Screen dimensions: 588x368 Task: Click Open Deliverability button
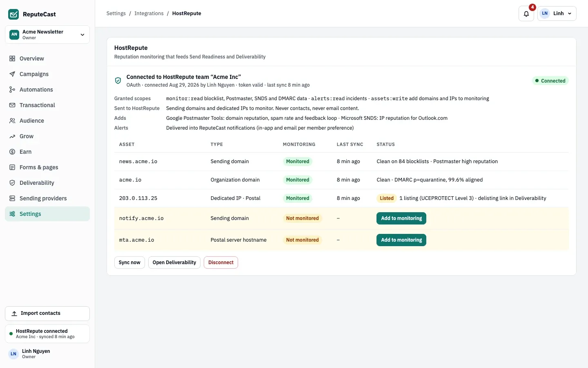(174, 263)
